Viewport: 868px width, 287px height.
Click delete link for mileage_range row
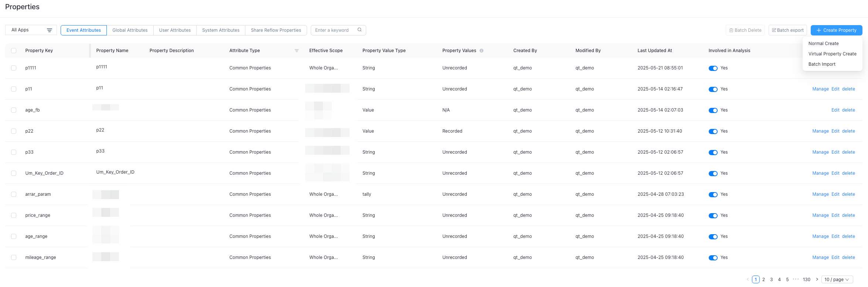coord(848,257)
